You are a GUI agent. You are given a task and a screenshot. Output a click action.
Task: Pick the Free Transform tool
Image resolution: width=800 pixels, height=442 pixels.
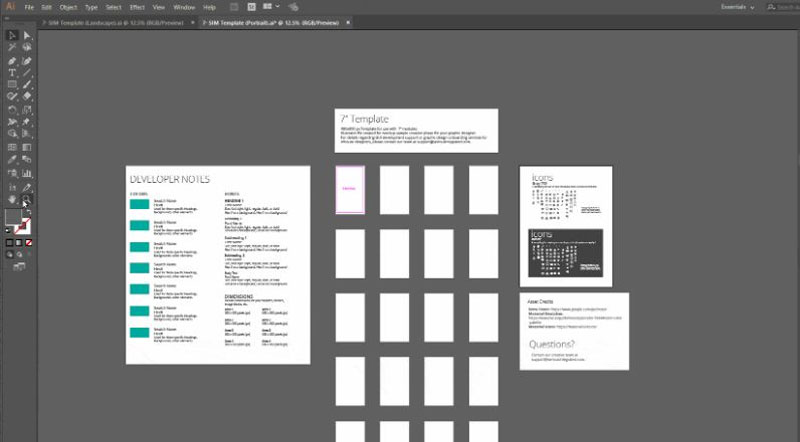point(27,122)
